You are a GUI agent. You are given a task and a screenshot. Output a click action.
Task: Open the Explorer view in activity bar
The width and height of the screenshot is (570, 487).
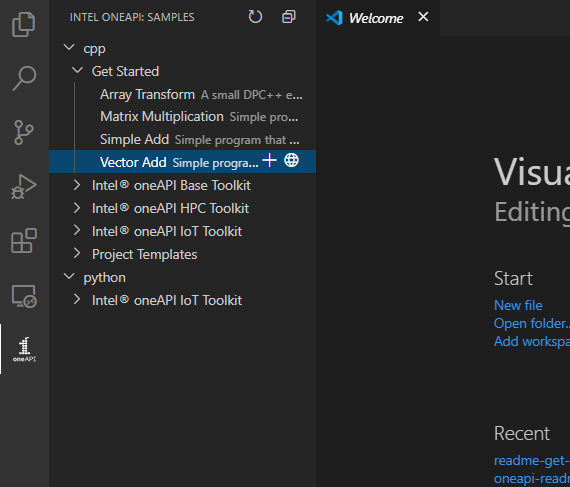coord(24,25)
